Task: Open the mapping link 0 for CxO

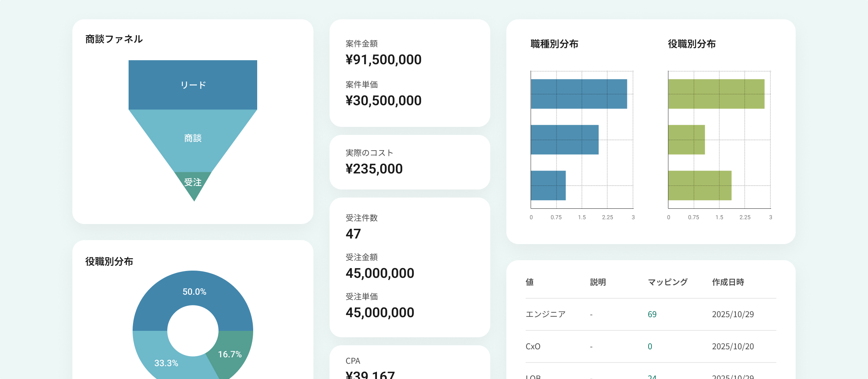Action: tap(650, 346)
